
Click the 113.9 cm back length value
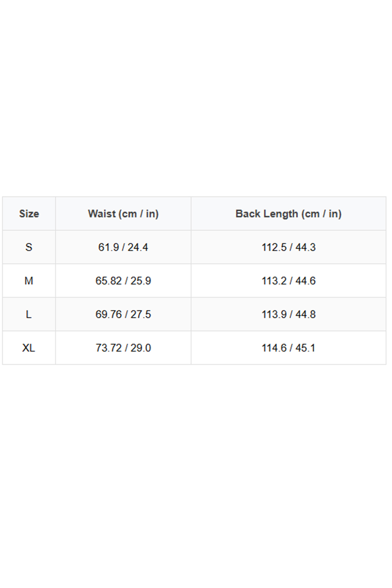[x=274, y=315]
